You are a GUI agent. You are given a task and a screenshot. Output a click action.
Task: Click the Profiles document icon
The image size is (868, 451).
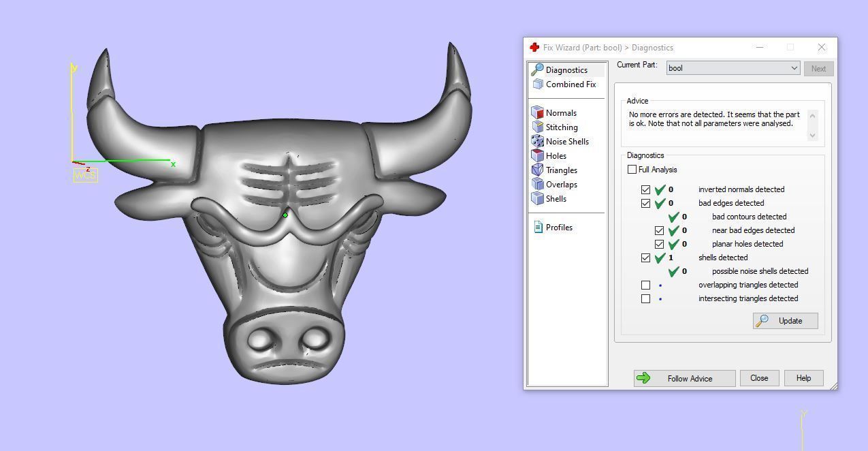pyautogui.click(x=538, y=228)
